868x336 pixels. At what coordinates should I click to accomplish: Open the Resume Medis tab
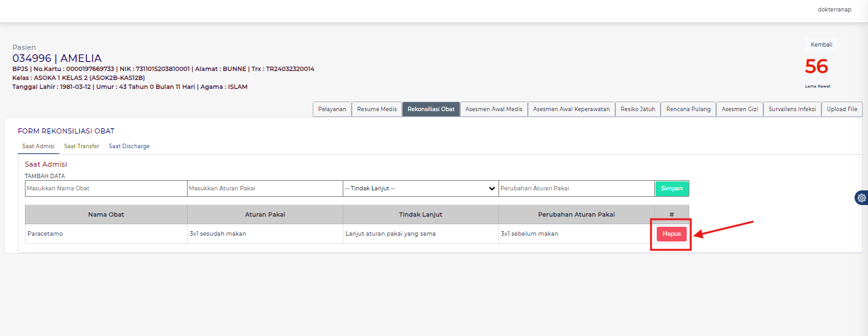coord(377,109)
